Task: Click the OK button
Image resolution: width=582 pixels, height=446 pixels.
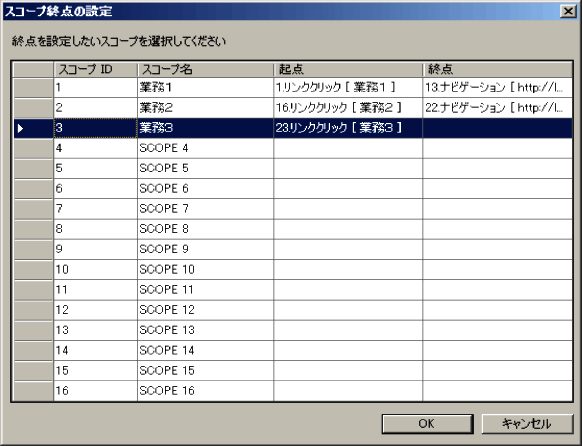Action: (427, 423)
